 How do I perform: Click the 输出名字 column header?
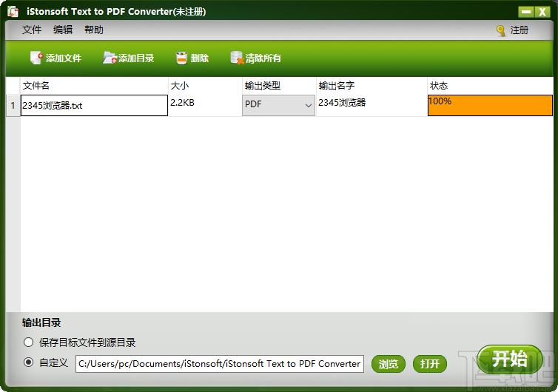click(x=372, y=86)
